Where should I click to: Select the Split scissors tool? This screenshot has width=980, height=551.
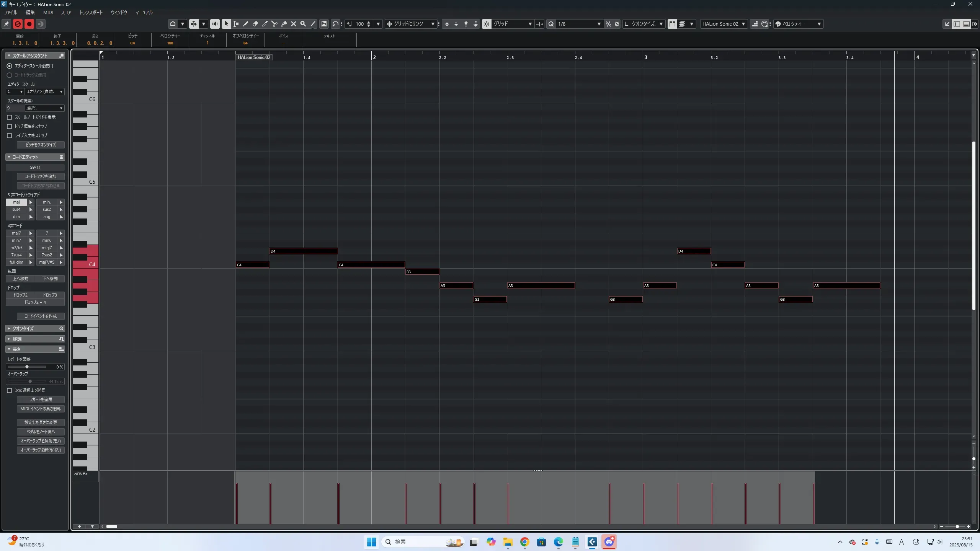point(274,24)
